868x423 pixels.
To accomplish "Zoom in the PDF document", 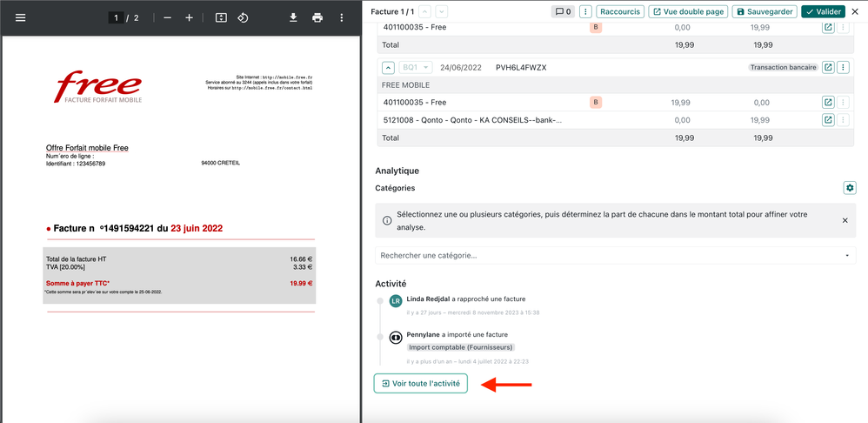I will click(x=189, y=17).
